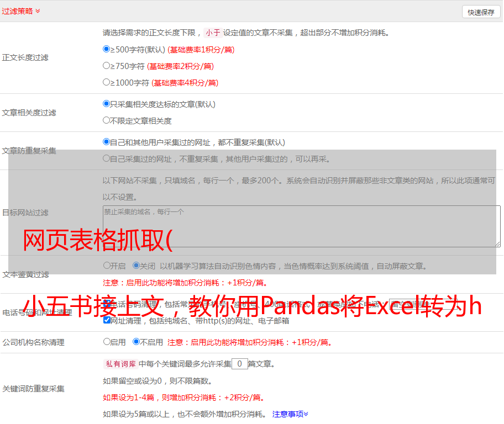Select 关闭 for 文本鉴黄过滤
504x424 pixels.
136,266
